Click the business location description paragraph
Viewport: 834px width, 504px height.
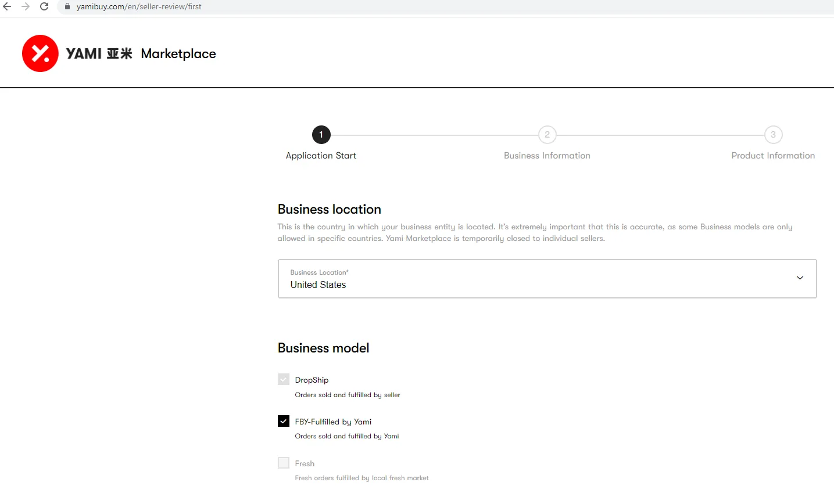pyautogui.click(x=535, y=232)
